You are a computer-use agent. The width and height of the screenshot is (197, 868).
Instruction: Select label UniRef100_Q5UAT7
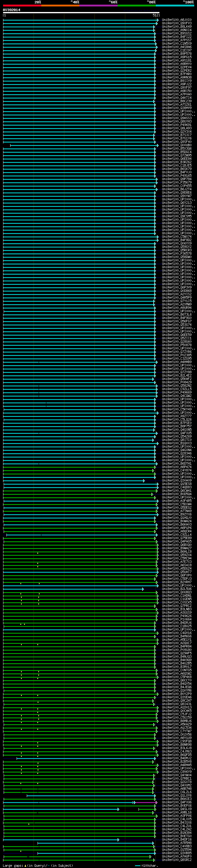coord(177,571)
